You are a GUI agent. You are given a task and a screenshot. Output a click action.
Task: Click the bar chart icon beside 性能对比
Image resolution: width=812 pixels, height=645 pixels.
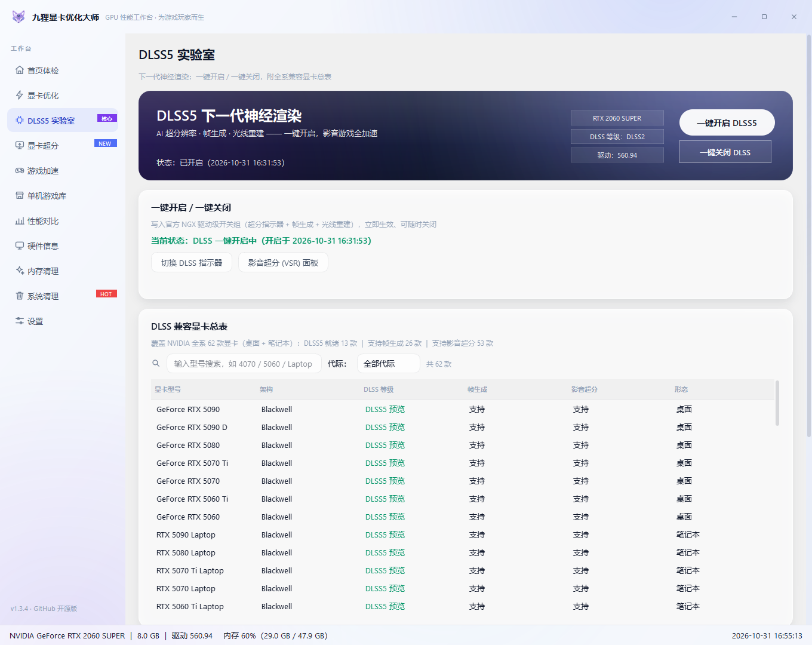(20, 221)
